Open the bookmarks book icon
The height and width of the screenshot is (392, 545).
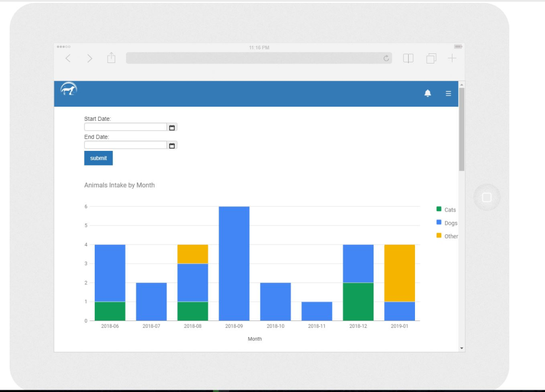pyautogui.click(x=408, y=58)
